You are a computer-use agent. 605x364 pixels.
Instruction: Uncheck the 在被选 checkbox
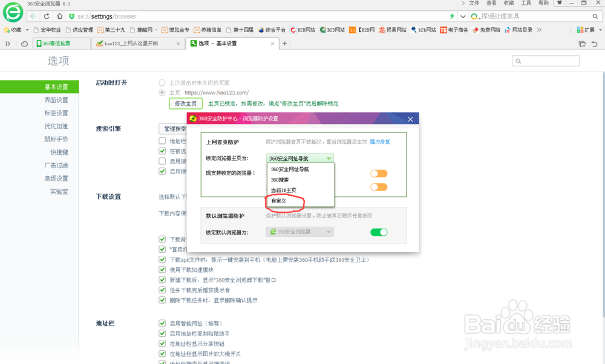point(162,151)
